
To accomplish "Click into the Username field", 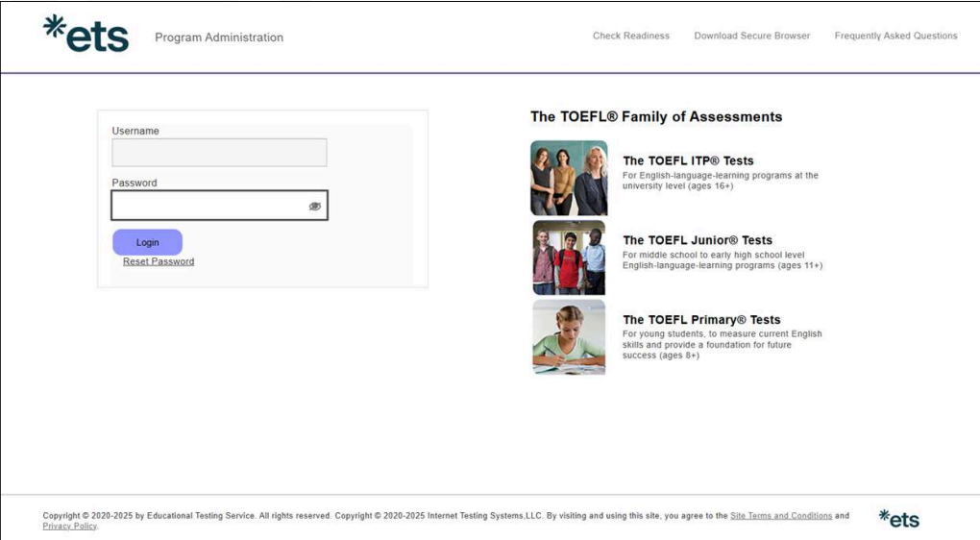I will 219,153.
